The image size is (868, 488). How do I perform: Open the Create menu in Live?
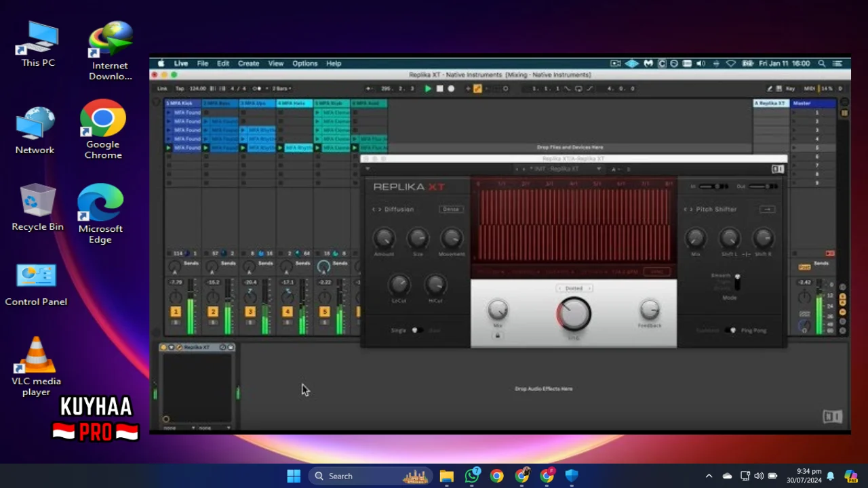[248, 63]
